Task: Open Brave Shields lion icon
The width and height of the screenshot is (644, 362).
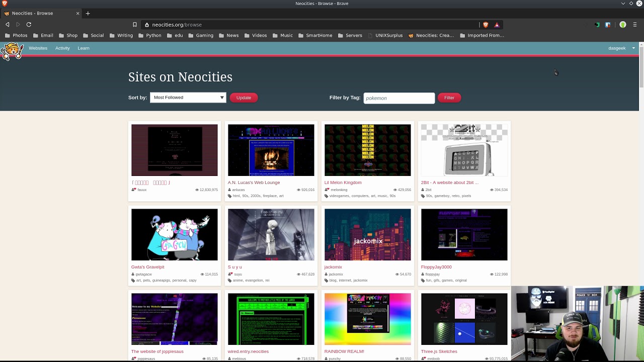Action: pyautogui.click(x=486, y=25)
